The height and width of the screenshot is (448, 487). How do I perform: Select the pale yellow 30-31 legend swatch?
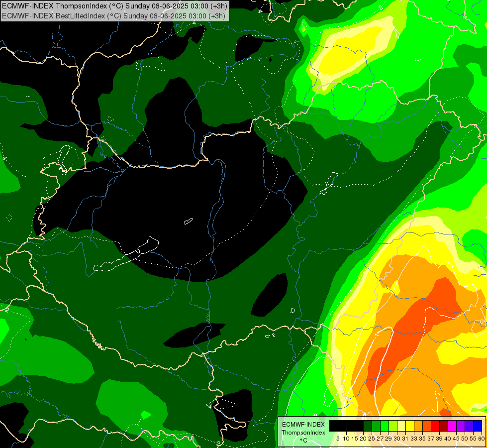tap(401, 426)
